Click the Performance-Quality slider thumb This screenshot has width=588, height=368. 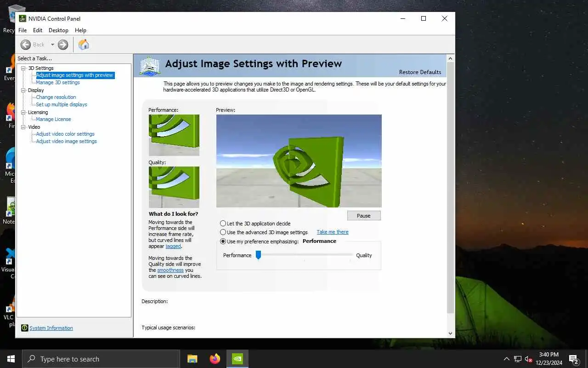(258, 255)
